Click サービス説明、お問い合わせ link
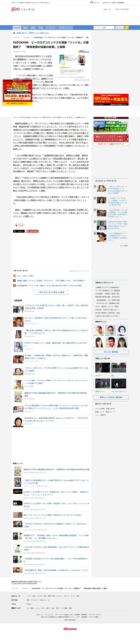The image size is (140, 644). (x=105, y=409)
